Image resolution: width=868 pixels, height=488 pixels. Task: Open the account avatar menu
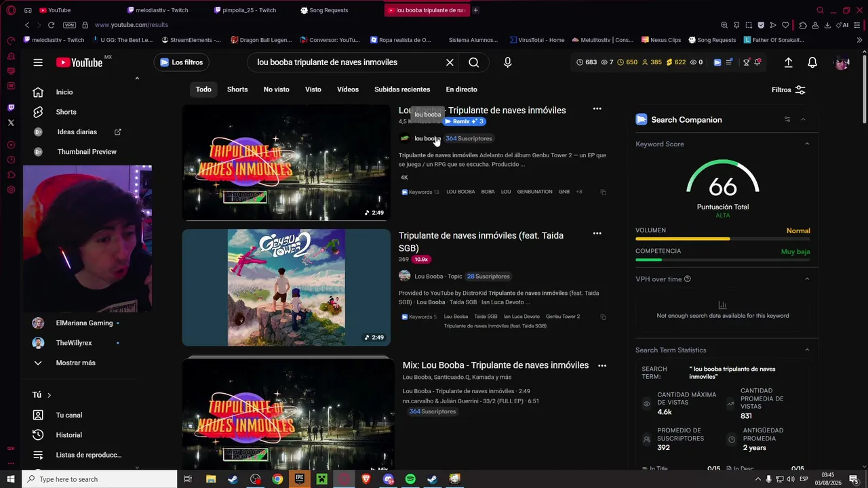click(842, 62)
